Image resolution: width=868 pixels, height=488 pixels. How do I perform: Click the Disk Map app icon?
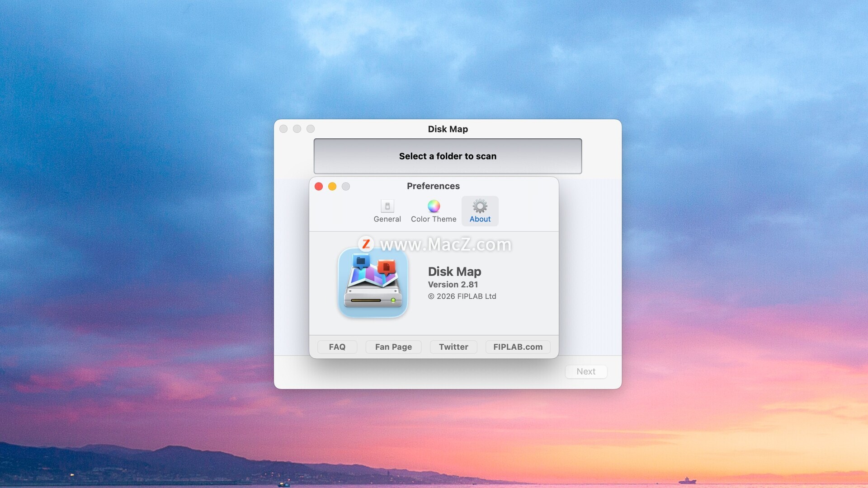(x=373, y=283)
